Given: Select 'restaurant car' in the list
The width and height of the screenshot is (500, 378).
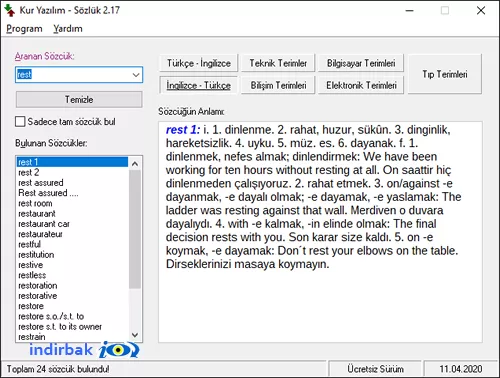Looking at the screenshot, I should tap(72, 224).
